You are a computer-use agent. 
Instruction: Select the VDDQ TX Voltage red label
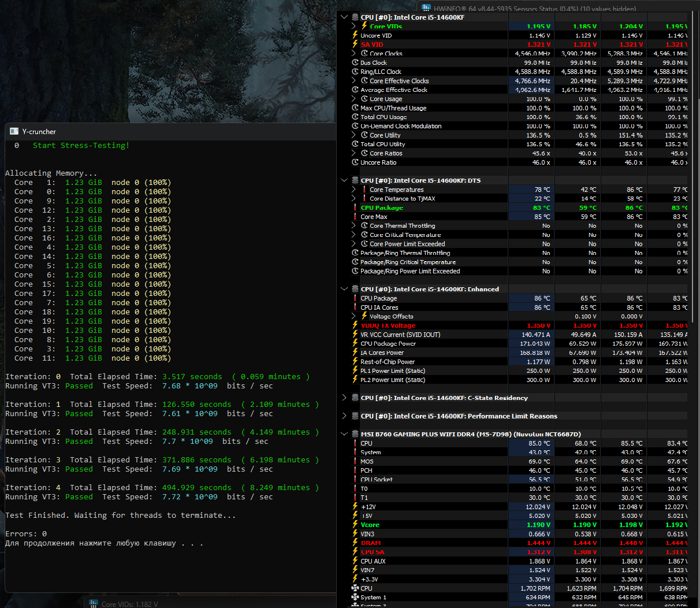pyautogui.click(x=388, y=325)
